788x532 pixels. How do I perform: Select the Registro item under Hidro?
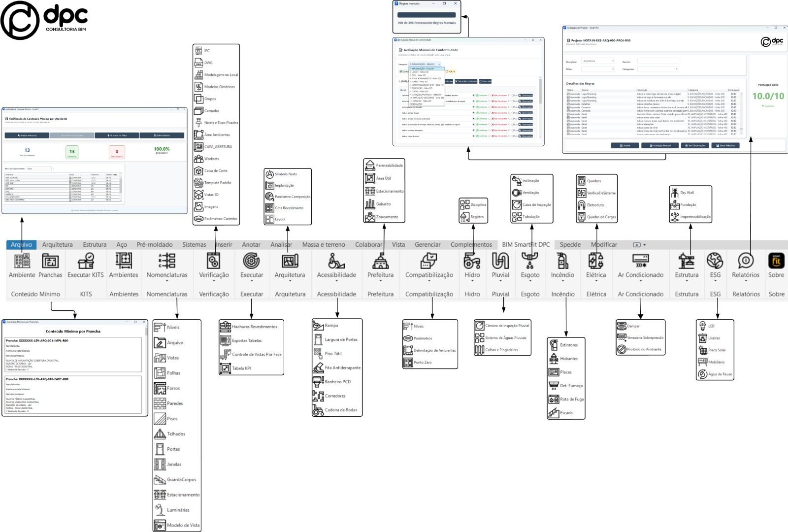(x=472, y=217)
